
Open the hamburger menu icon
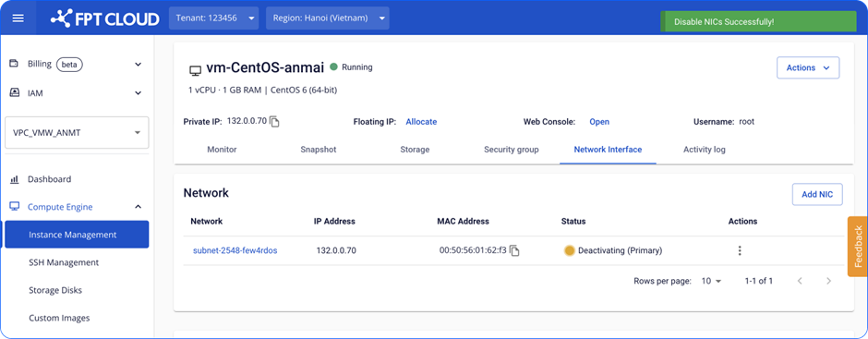18,18
